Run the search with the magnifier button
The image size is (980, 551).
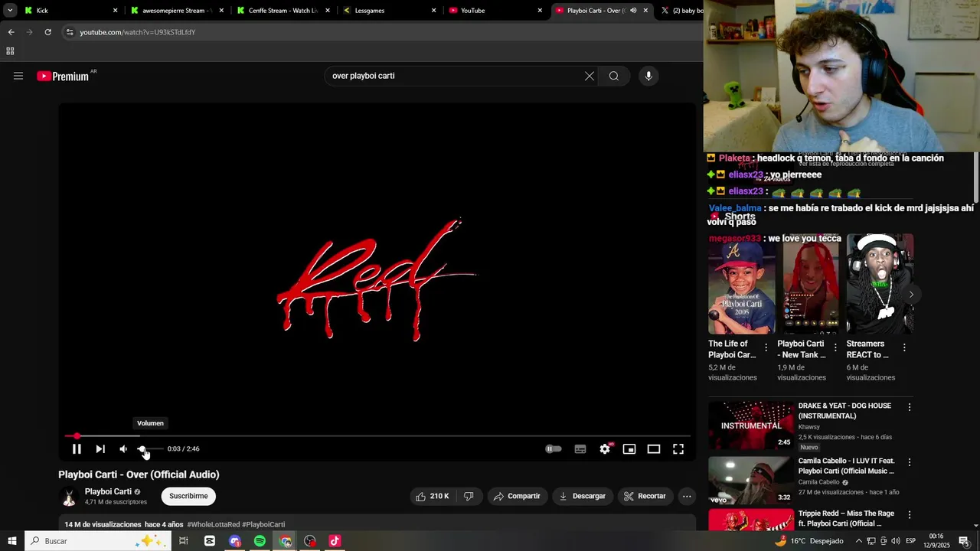[x=614, y=76]
